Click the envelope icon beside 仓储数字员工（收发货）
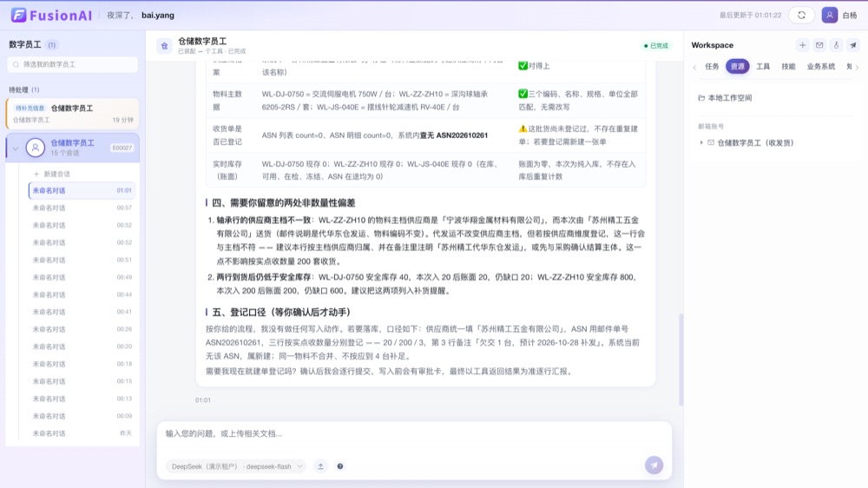Image resolution: width=868 pixels, height=488 pixels. point(711,142)
